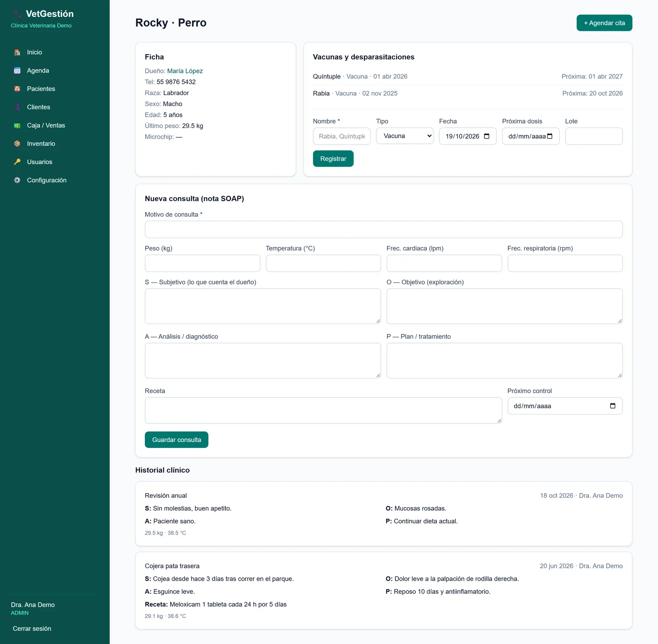The image size is (658, 644).
Task: Click the Peso (kg) input field
Action: point(202,263)
